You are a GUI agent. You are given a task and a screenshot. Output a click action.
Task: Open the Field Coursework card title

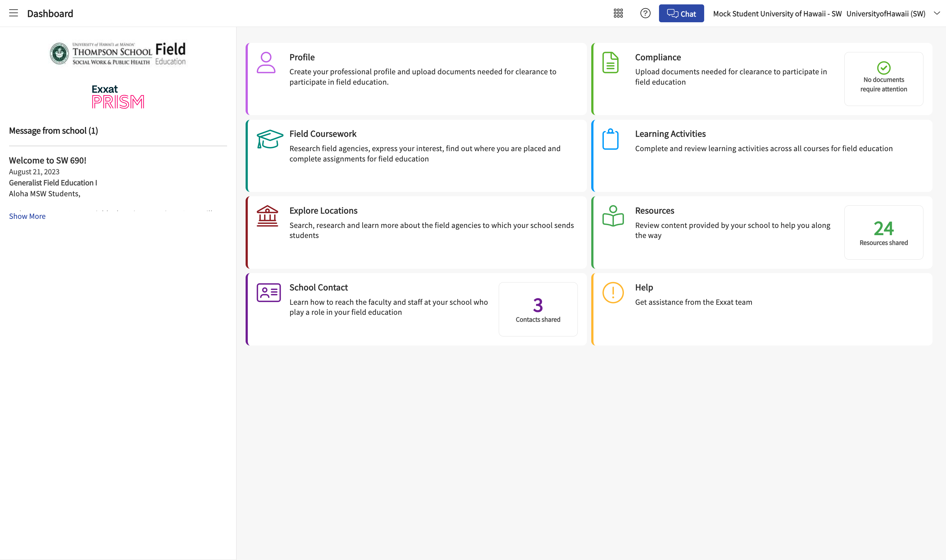[323, 134]
